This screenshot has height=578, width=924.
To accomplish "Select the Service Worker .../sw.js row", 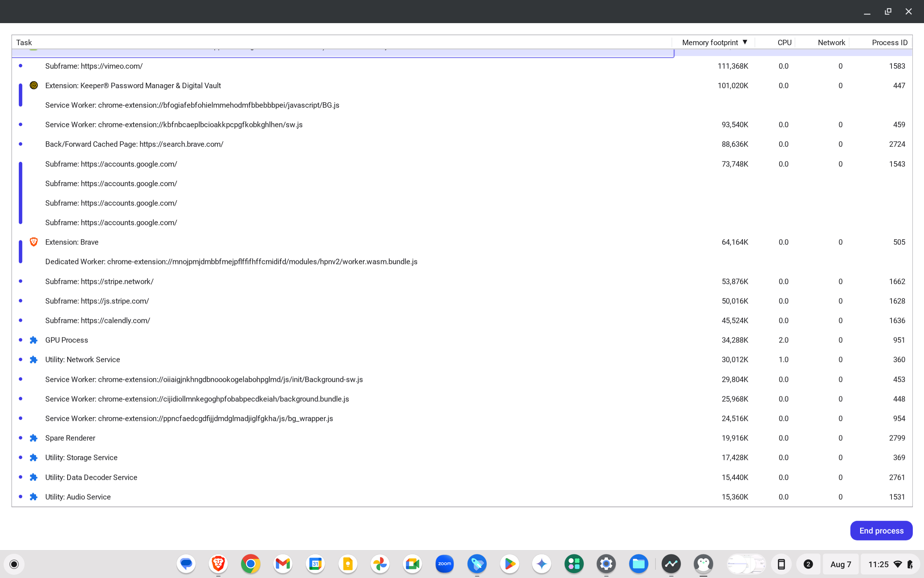I will tap(462, 124).
